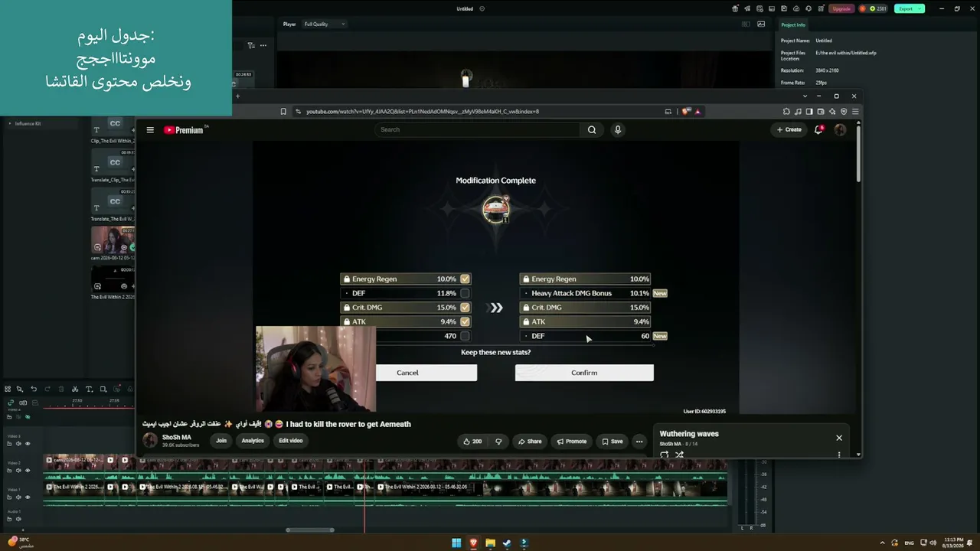The height and width of the screenshot is (551, 980).
Task: Click the YouTube Create button
Action: (789, 130)
